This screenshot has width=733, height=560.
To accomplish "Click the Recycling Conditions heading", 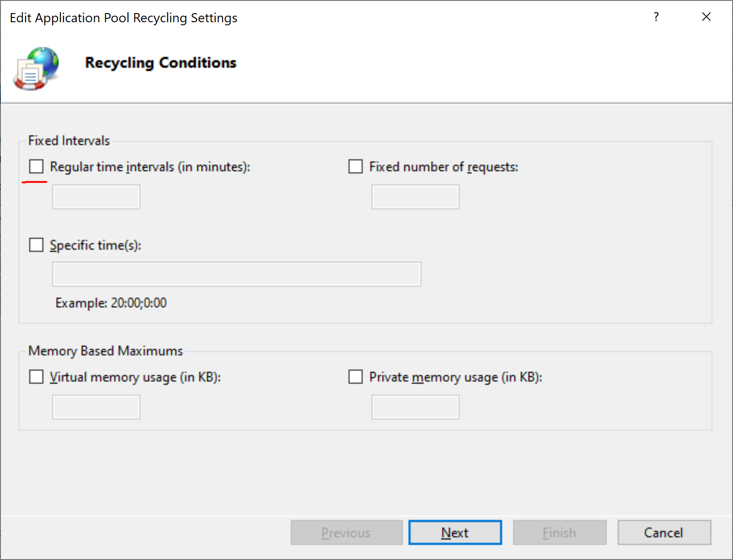I will coord(160,63).
